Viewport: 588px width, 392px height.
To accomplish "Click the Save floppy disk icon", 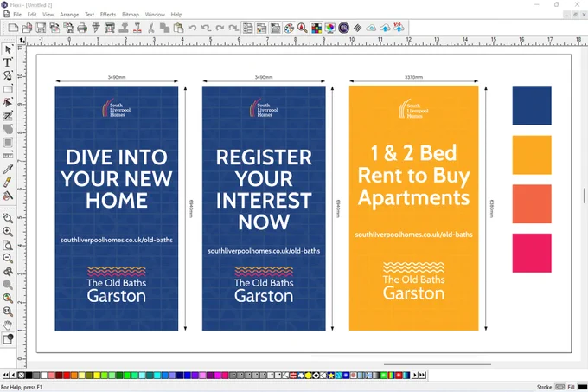I will coord(41,28).
